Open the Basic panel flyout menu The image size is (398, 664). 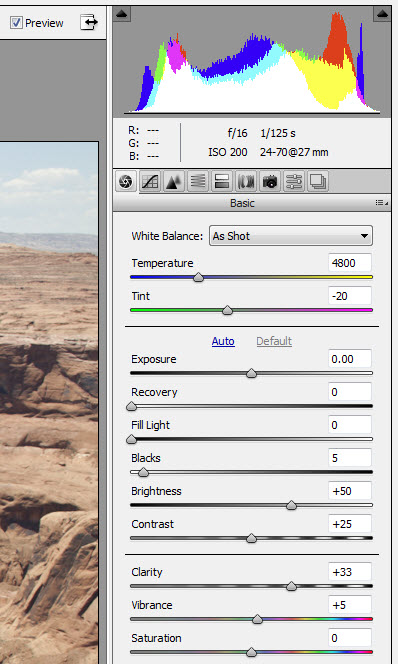pyautogui.click(x=381, y=203)
